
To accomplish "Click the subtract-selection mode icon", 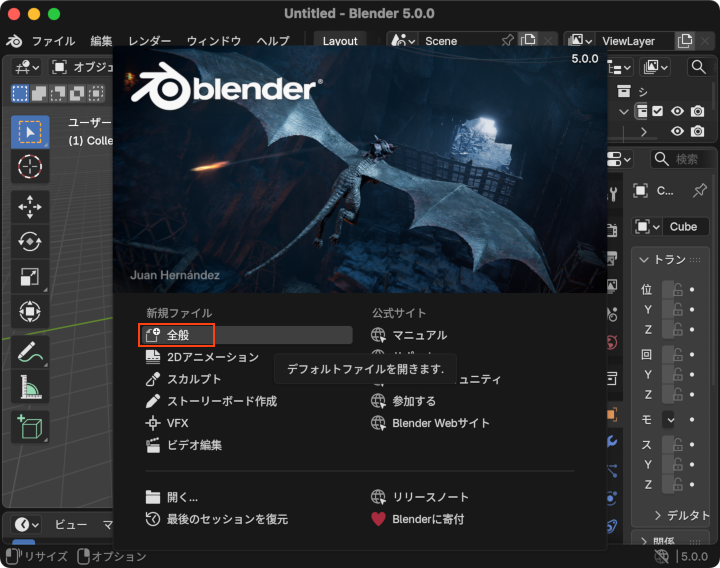I will coord(58,93).
